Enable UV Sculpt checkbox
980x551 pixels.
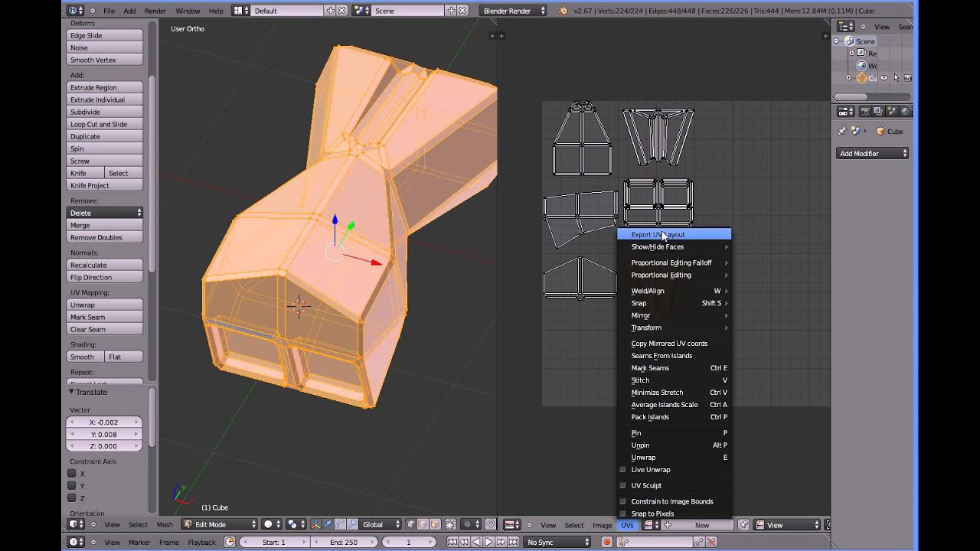(622, 485)
